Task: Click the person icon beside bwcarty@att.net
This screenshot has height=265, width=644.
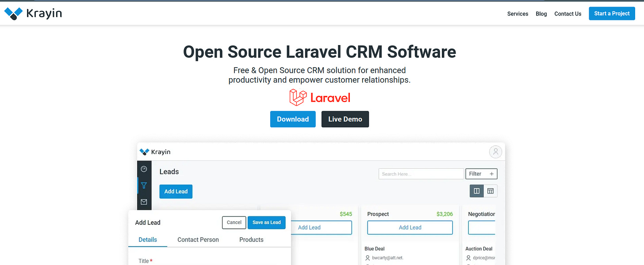Action: 368,258
